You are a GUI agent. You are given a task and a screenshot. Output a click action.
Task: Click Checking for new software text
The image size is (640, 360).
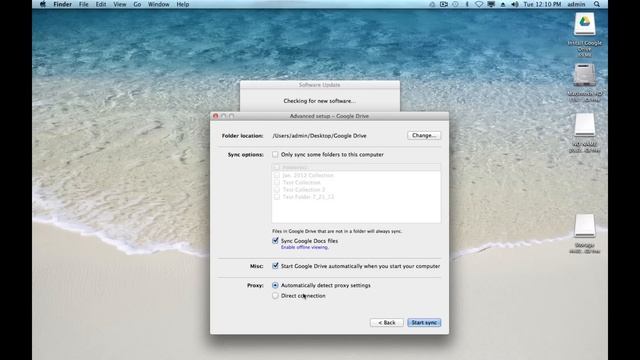coord(320,101)
